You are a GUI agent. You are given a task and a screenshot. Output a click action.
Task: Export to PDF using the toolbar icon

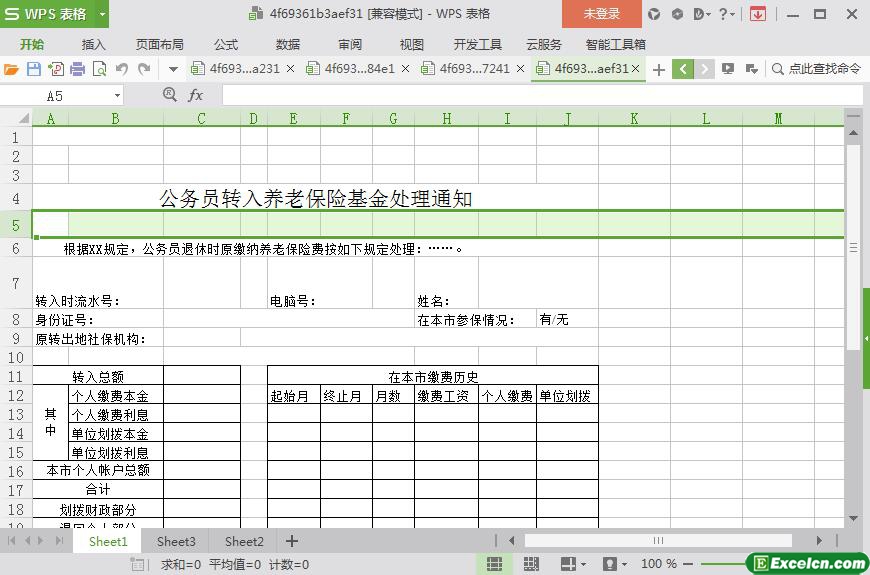coord(55,69)
